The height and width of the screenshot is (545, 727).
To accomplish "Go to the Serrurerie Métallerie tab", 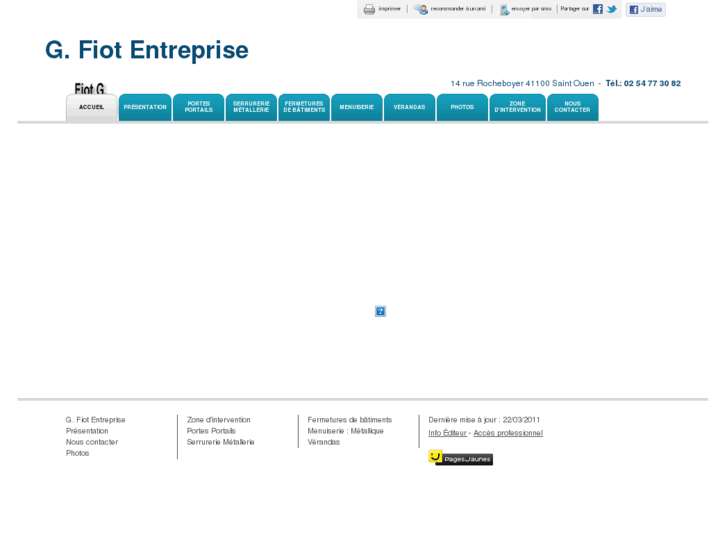I will tap(251, 108).
